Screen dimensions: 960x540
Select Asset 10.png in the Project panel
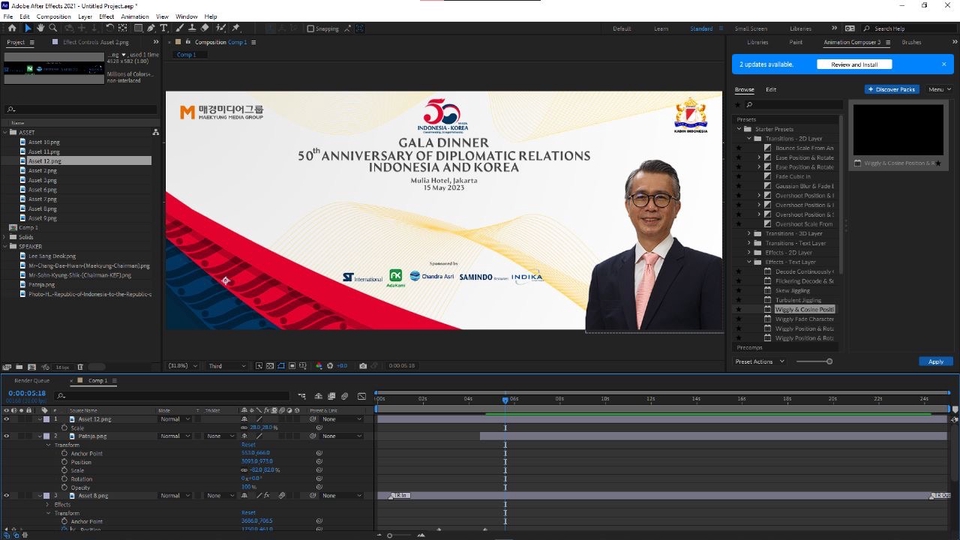(43, 142)
